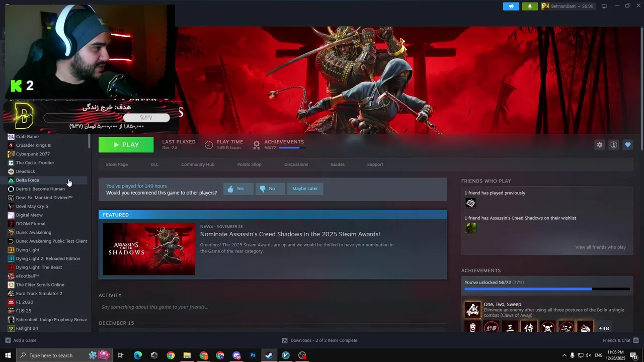Image resolution: width=644 pixels, height=362 pixels.
Task: Show the +48 more achievements
Action: [604, 328]
